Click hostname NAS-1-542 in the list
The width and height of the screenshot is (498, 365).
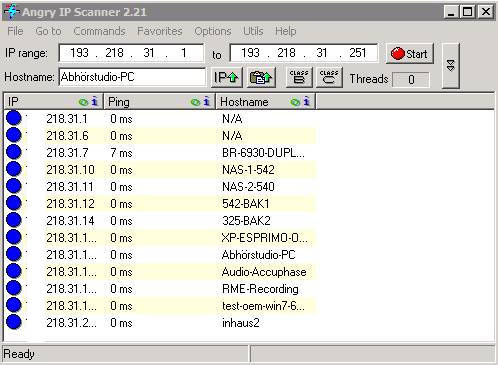coord(248,170)
